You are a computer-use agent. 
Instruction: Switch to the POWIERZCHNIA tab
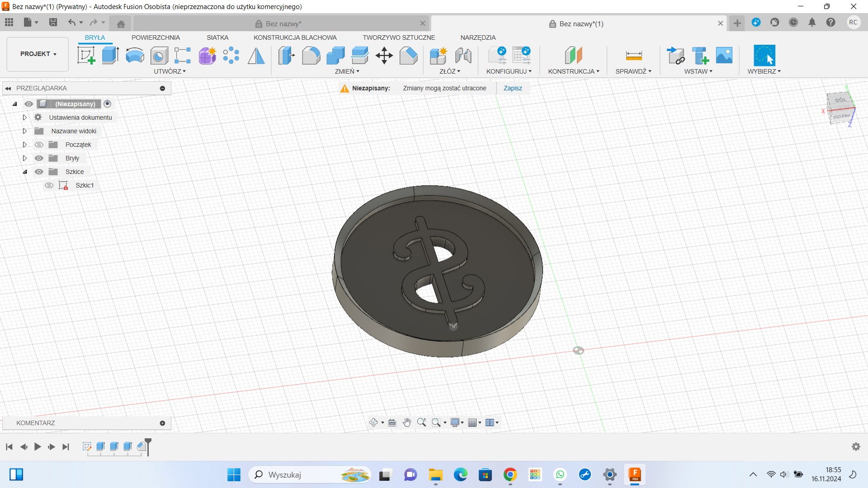(x=156, y=38)
